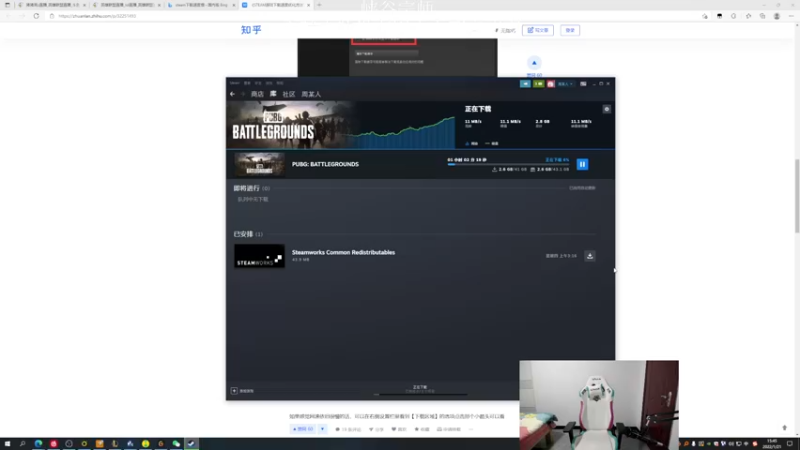800x450 pixels.
Task: Click the PUBG game thumbnail in the download row
Action: point(259,164)
